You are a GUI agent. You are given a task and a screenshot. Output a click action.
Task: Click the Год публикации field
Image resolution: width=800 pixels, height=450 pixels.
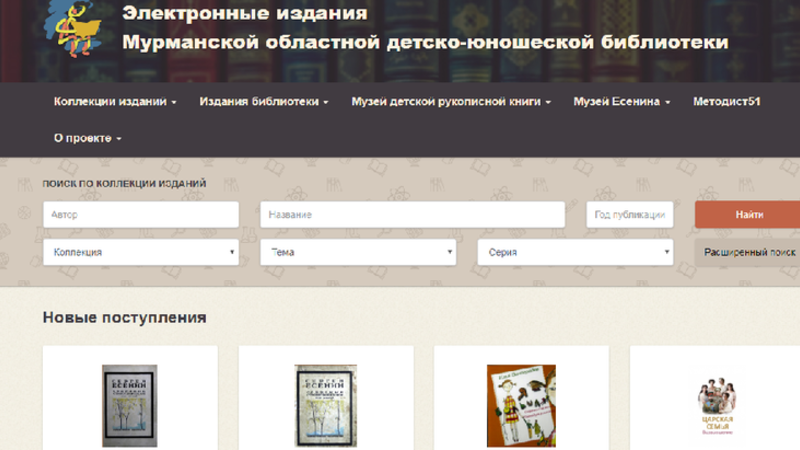point(630,215)
